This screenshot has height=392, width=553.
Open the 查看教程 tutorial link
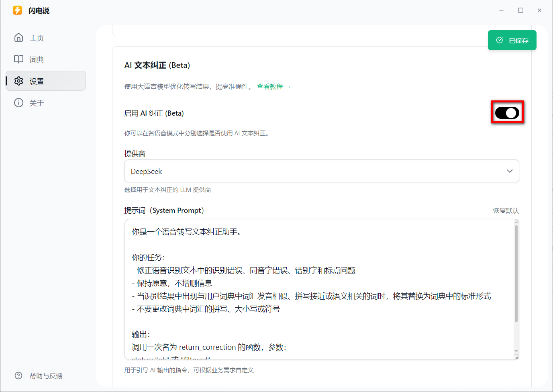pyautogui.click(x=273, y=86)
